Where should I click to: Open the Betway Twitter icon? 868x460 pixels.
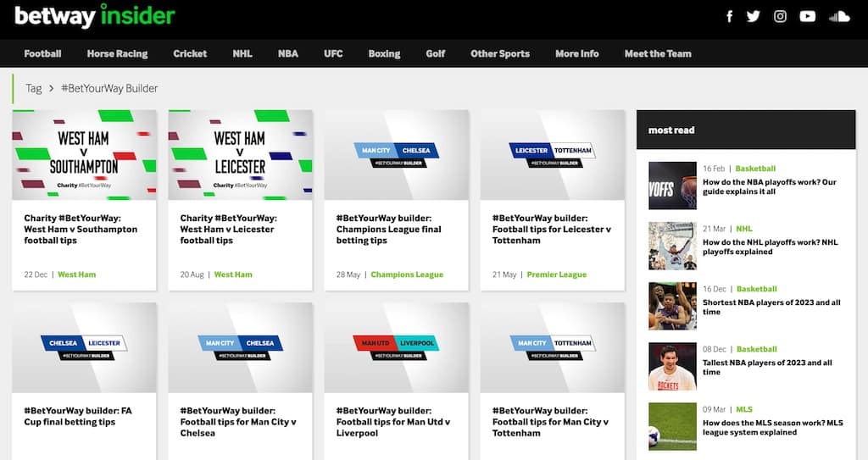(x=753, y=16)
